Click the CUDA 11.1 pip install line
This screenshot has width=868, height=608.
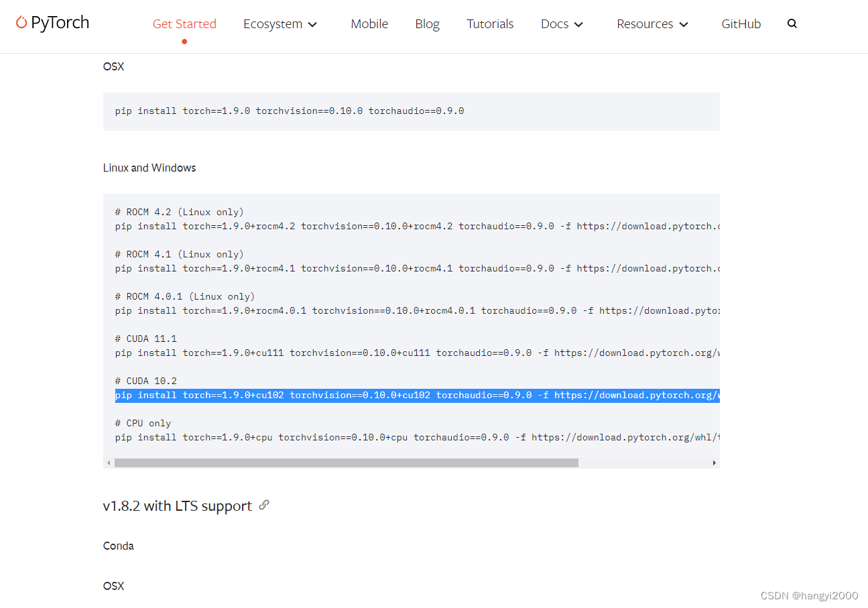click(x=417, y=353)
